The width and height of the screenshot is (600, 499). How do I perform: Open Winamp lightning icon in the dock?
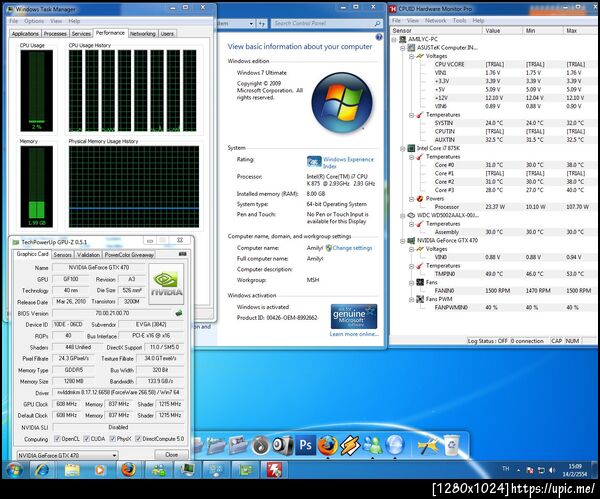[350, 445]
